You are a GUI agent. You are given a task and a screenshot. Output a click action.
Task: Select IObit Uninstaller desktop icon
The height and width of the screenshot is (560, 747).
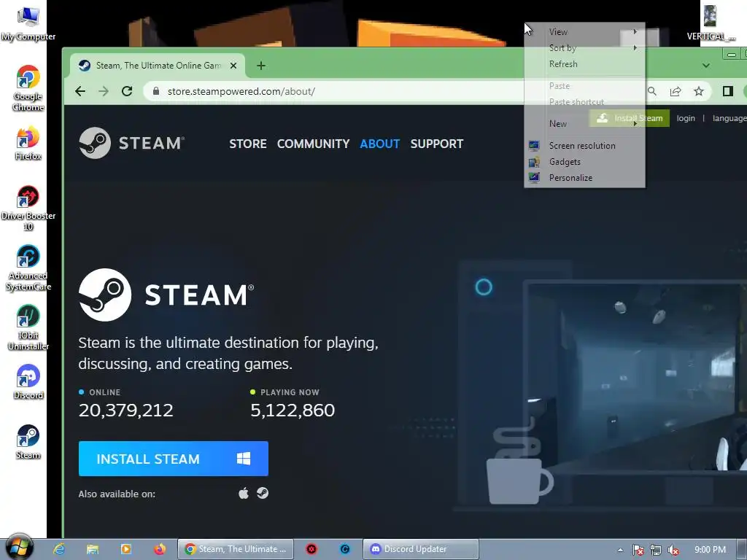pos(28,327)
